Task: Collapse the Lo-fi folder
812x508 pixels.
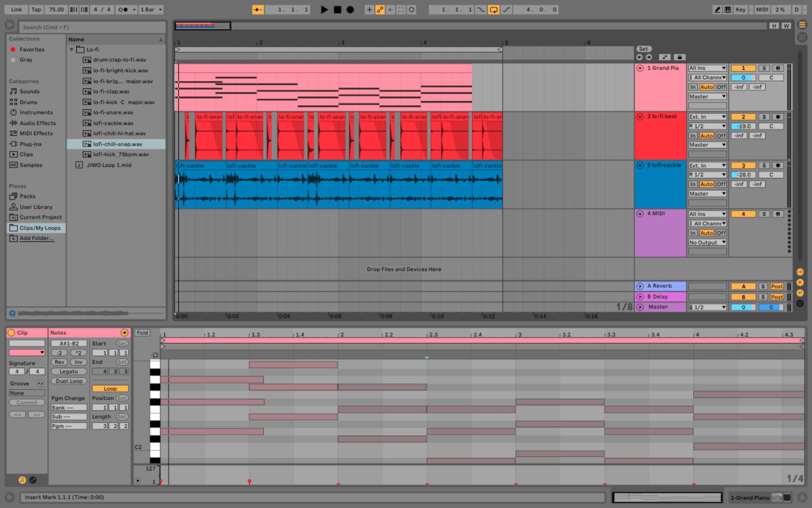Action: 71,50
